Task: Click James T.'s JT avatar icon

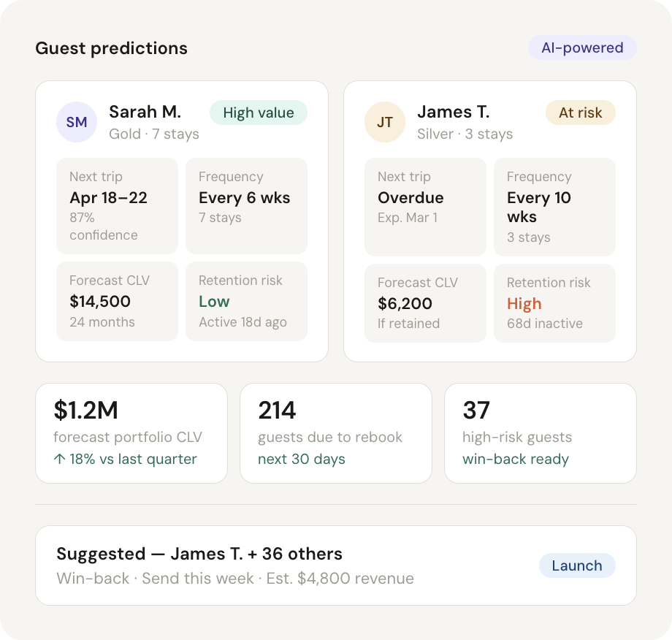Action: [384, 122]
